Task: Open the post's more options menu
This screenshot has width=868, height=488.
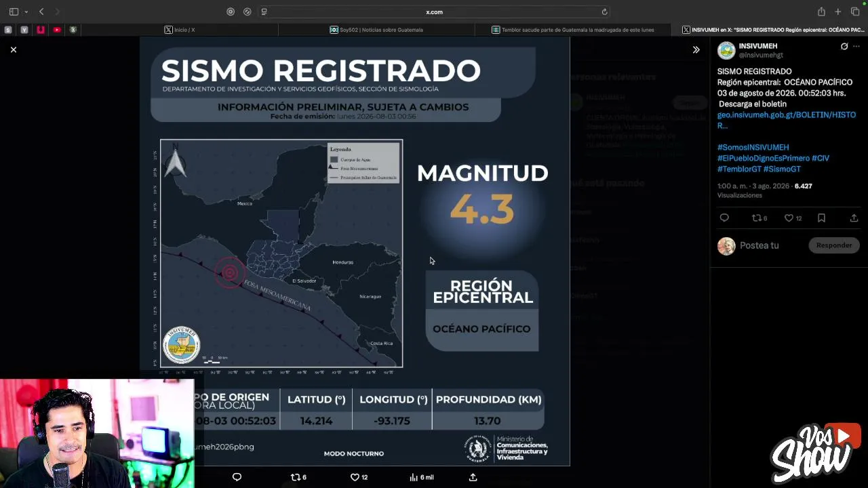Action: click(857, 47)
